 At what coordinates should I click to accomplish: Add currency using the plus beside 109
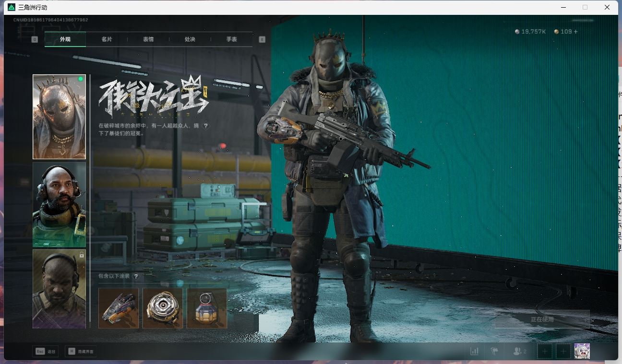point(576,32)
